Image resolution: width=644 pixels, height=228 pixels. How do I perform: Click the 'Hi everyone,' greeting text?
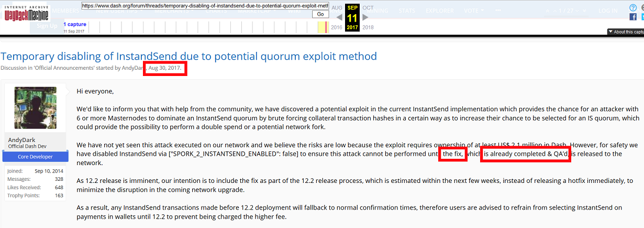point(95,91)
